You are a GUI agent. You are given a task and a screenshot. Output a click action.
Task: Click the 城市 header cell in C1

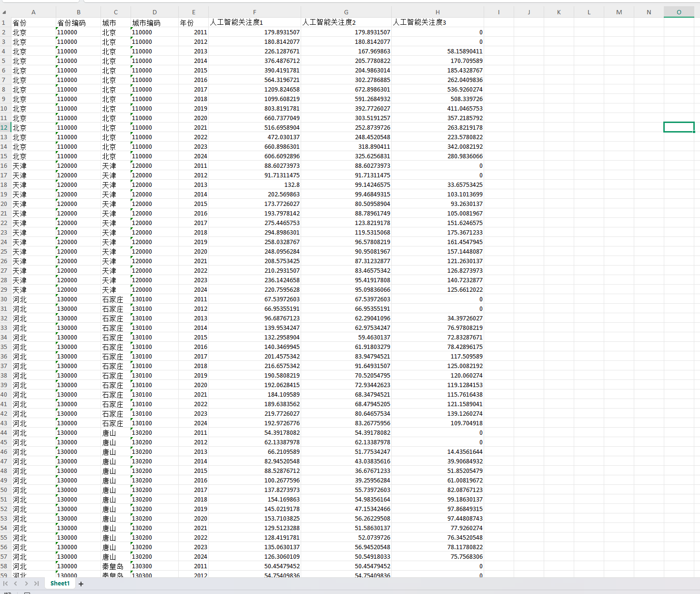tap(116, 22)
